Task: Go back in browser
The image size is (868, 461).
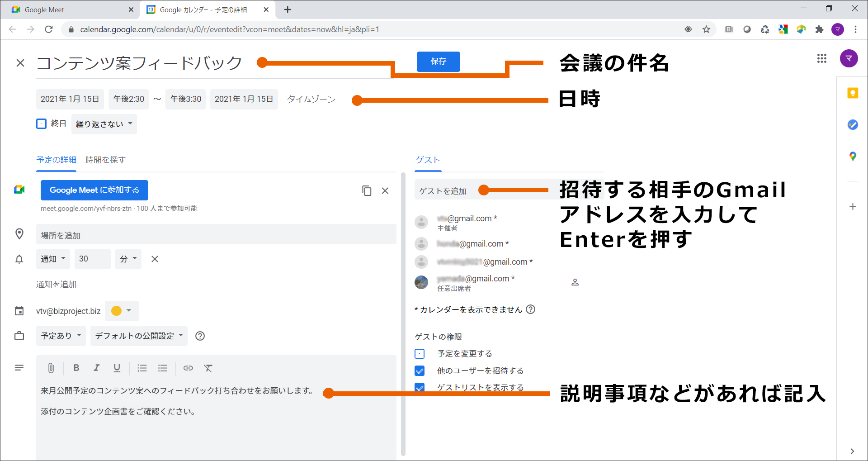Action: [12, 29]
